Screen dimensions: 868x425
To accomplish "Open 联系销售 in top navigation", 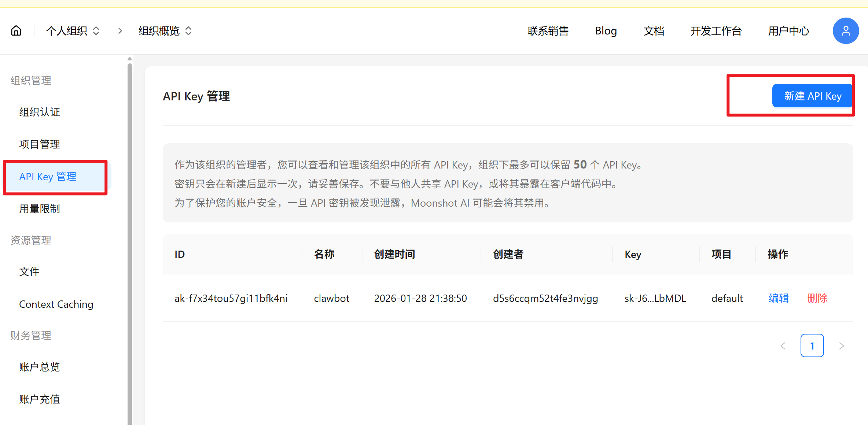I will pyautogui.click(x=548, y=31).
